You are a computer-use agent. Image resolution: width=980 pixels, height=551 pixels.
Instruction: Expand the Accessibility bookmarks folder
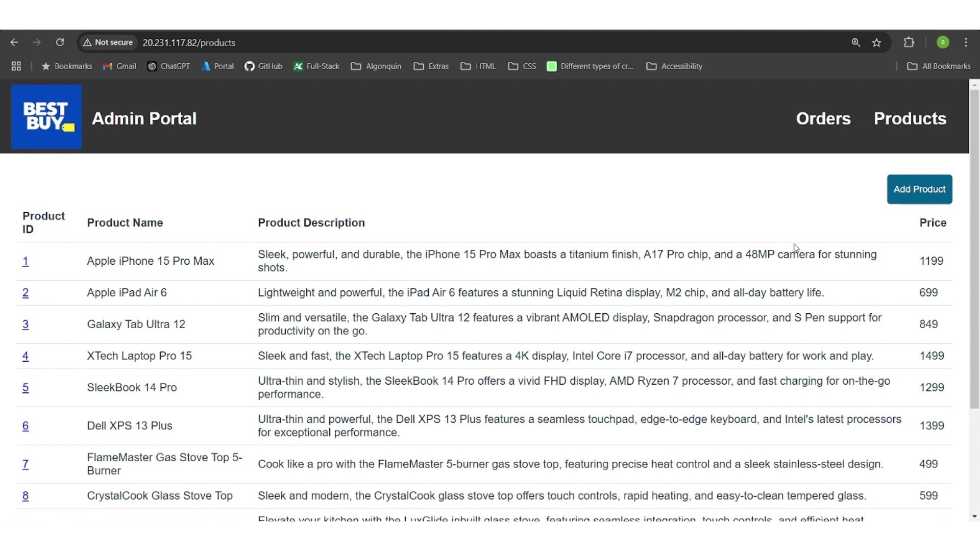(x=674, y=67)
